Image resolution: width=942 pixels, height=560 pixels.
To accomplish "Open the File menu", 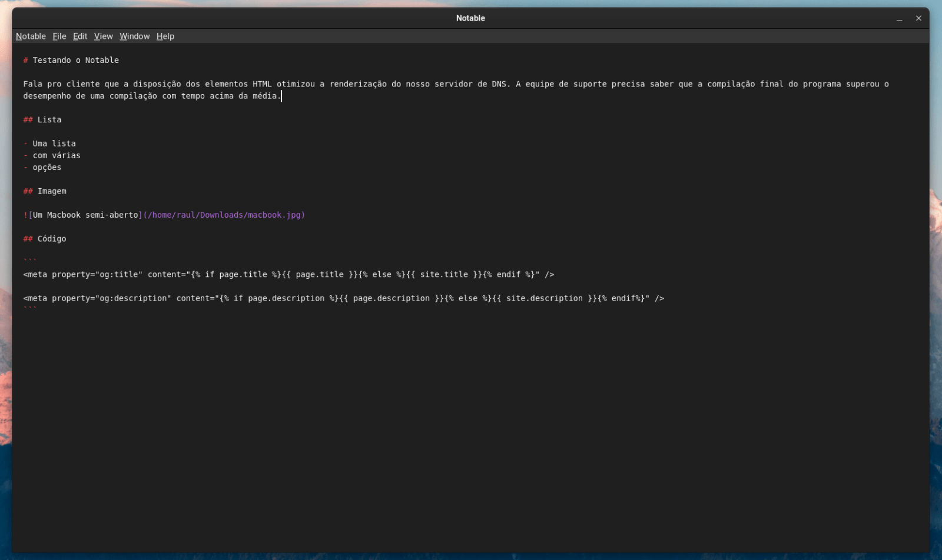I will [x=59, y=36].
